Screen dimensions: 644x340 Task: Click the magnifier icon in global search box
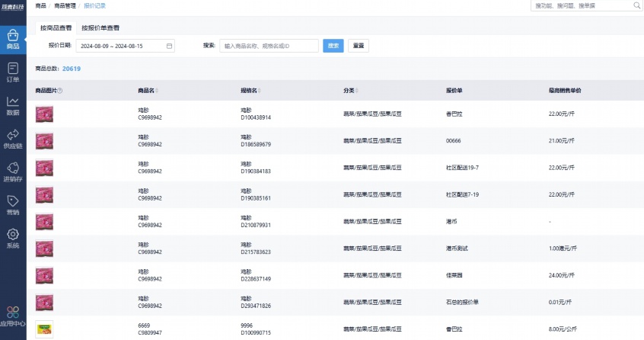(636, 5)
